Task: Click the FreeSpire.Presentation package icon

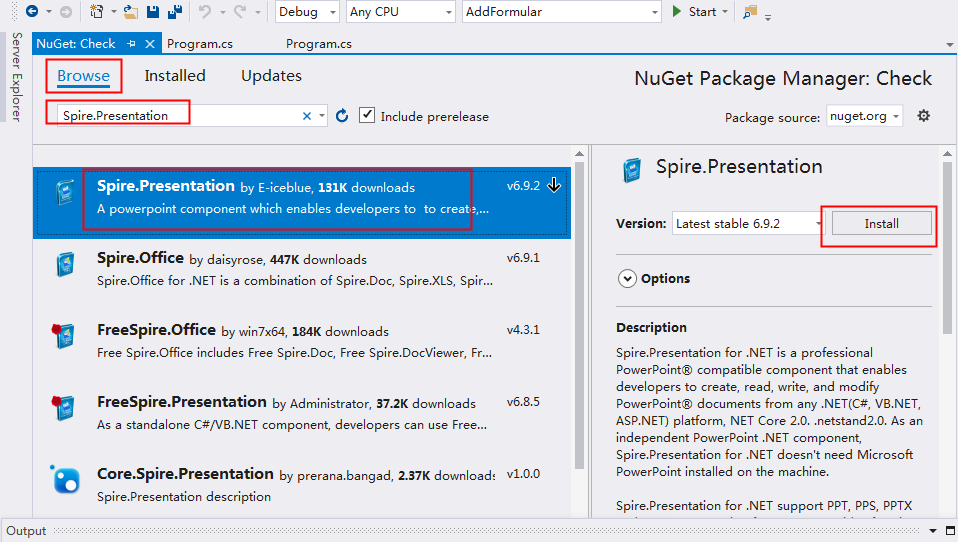Action: pyautogui.click(x=63, y=408)
